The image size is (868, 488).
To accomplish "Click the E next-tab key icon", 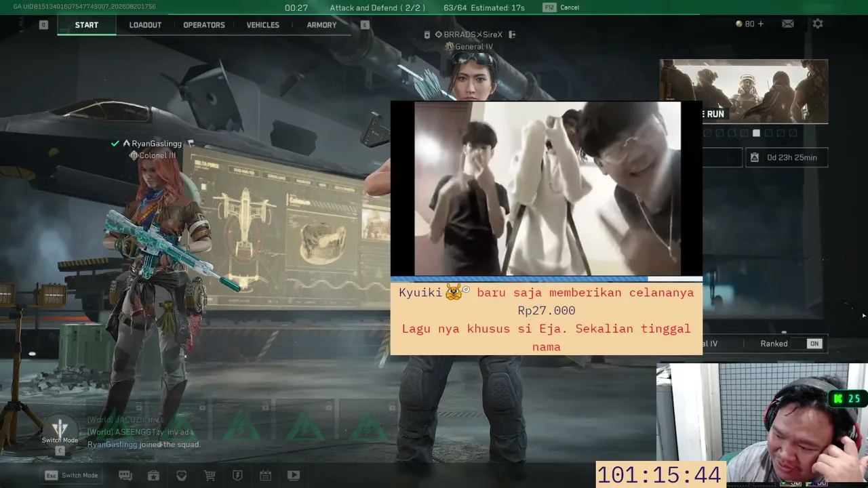I will 365,25.
